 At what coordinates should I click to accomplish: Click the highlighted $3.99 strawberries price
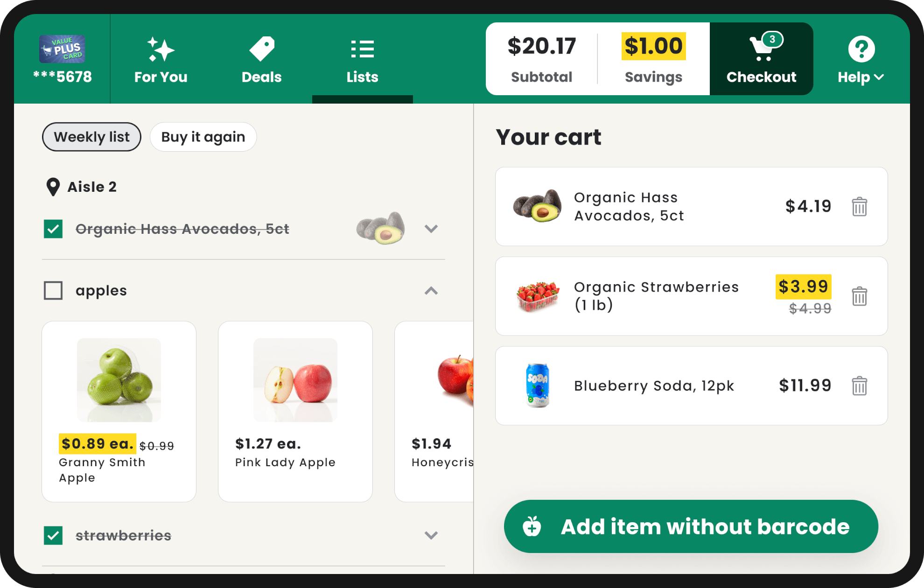pyautogui.click(x=803, y=287)
